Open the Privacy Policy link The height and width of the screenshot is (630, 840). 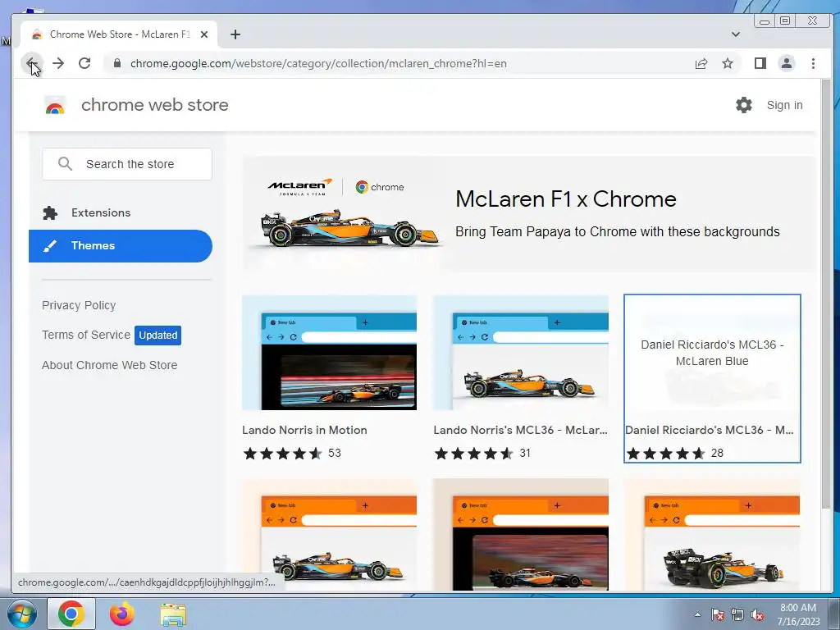click(79, 305)
